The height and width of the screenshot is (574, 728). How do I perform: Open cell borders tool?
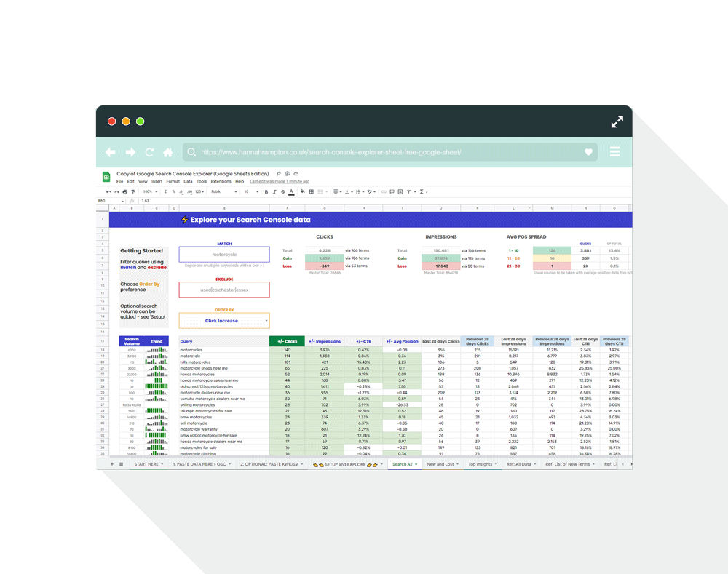tap(312, 191)
